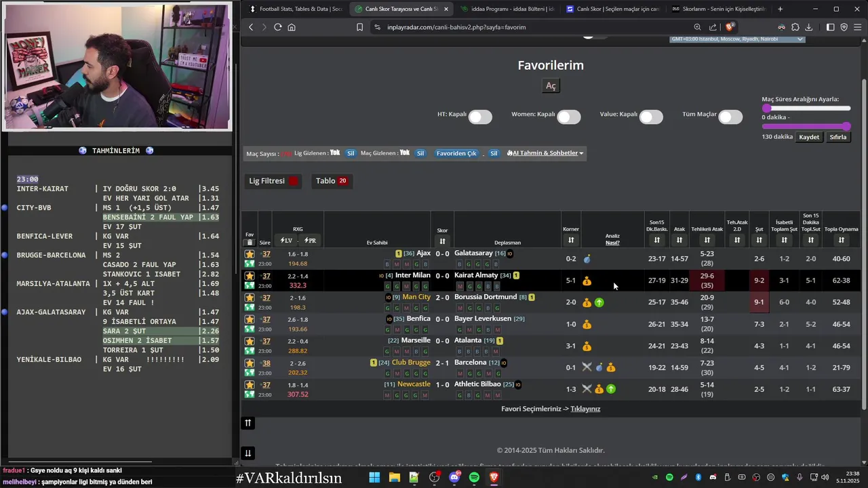Click the Favoriden Çık button
Viewport: 868px width, 488px height.
456,153
